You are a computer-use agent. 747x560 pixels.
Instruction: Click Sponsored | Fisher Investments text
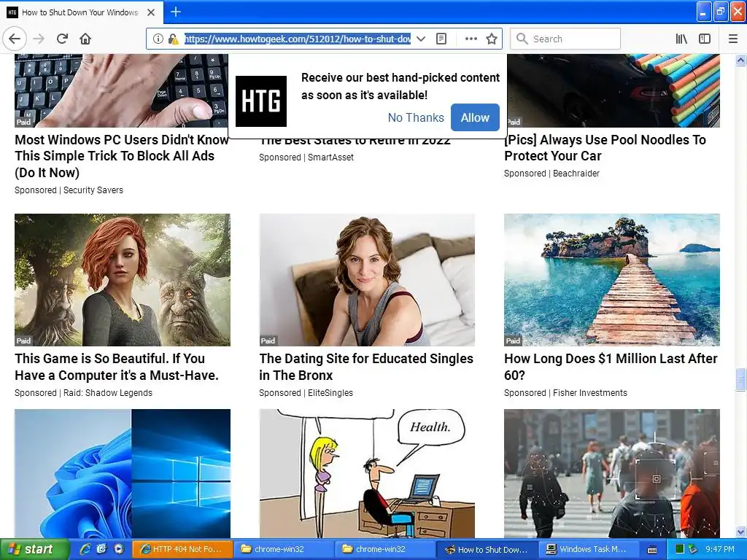pos(565,393)
